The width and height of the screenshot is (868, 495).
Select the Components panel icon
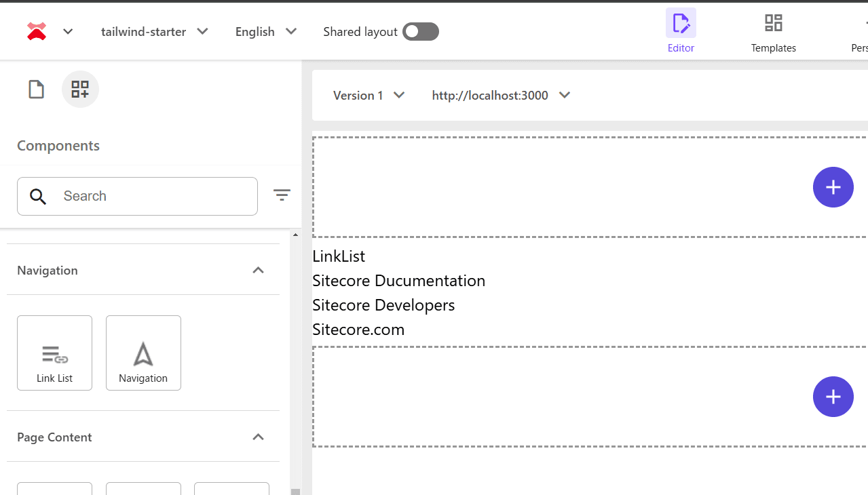coord(80,90)
